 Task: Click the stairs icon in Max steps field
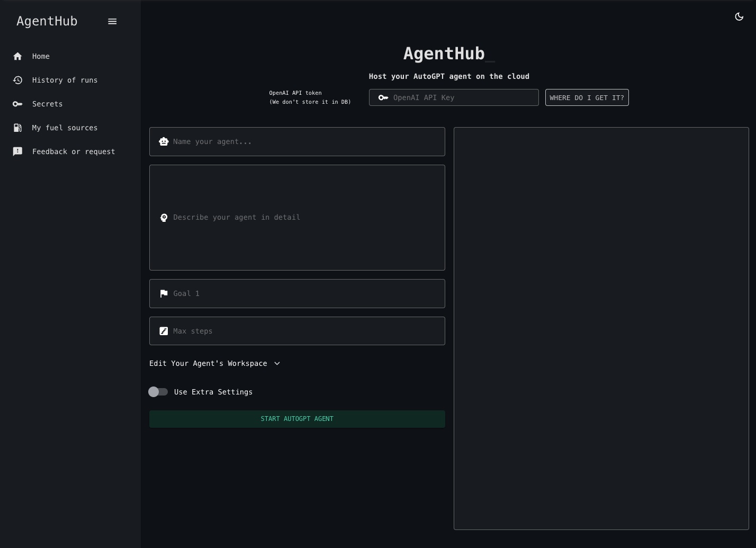[x=164, y=331]
